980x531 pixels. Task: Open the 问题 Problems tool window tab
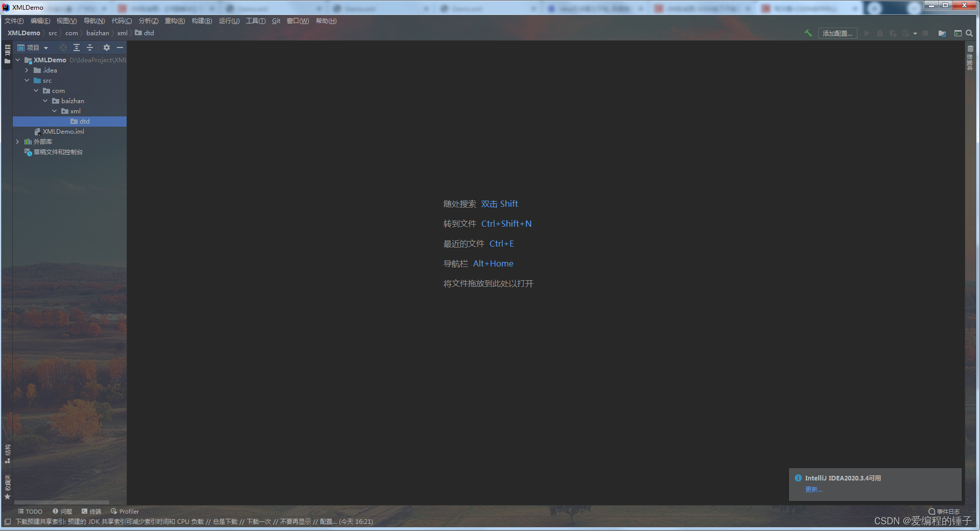(62, 511)
